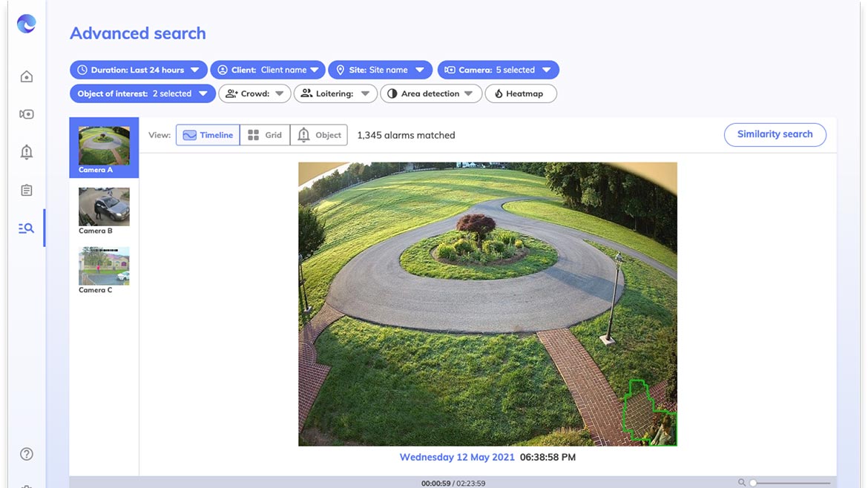Image resolution: width=868 pixels, height=488 pixels.
Task: Select the Advanced search icon in the sidebar
Action: point(27,228)
